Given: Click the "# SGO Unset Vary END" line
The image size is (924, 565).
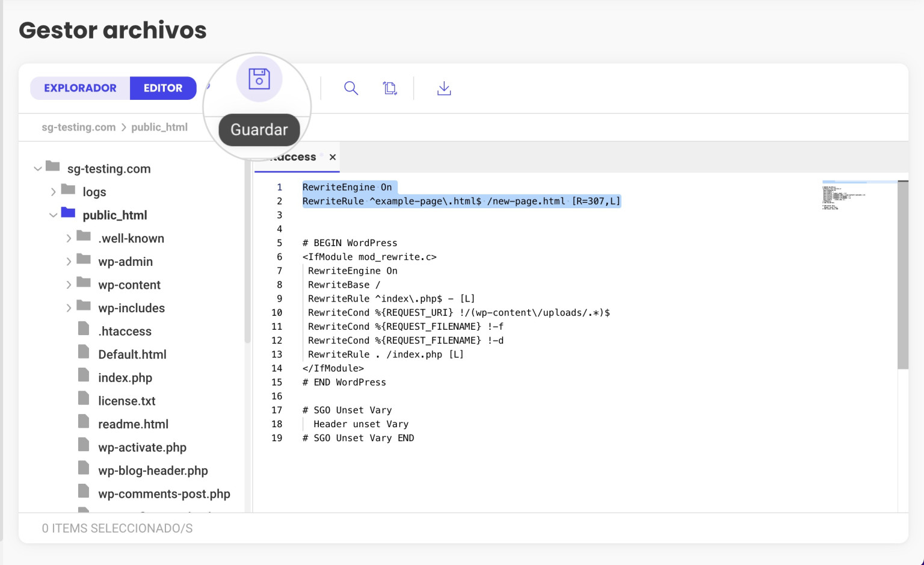Looking at the screenshot, I should point(358,438).
